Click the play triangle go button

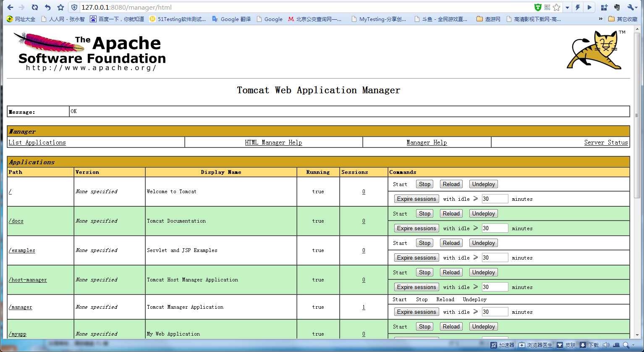[x=589, y=7]
